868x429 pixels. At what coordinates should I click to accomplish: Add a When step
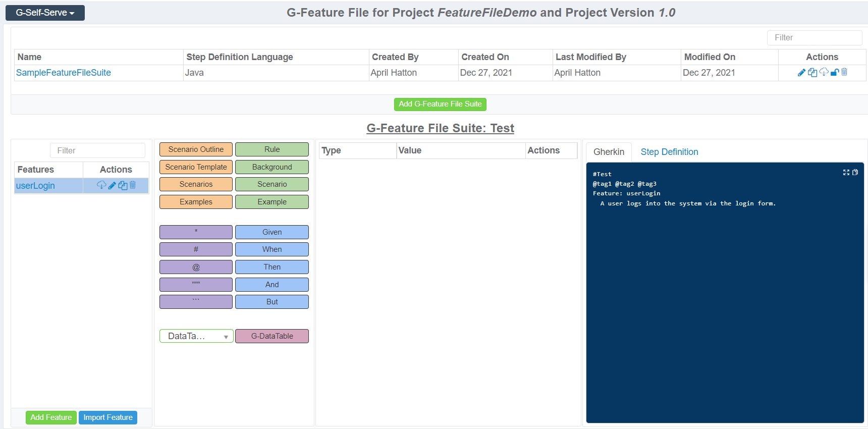[272, 249]
